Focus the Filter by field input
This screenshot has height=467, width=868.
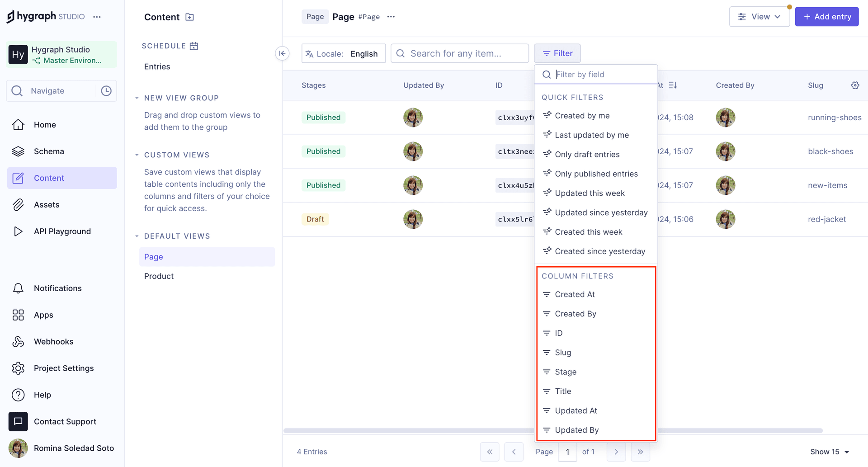tap(601, 75)
